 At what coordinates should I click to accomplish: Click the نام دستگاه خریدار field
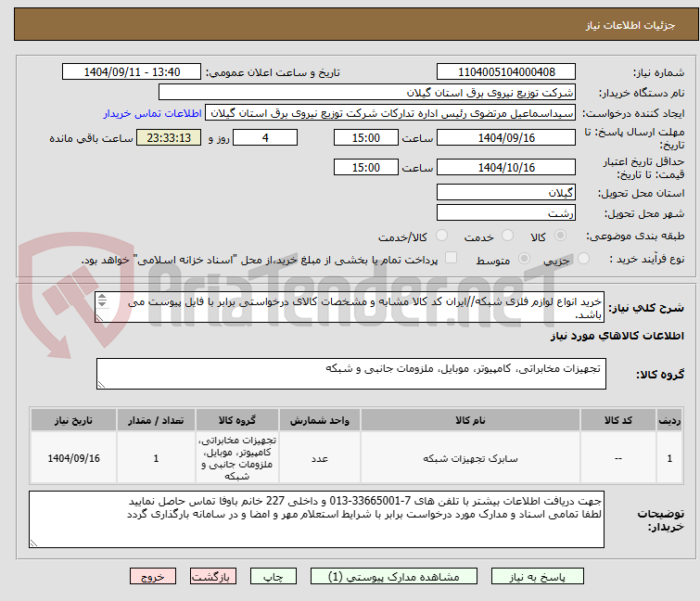[x=367, y=93]
